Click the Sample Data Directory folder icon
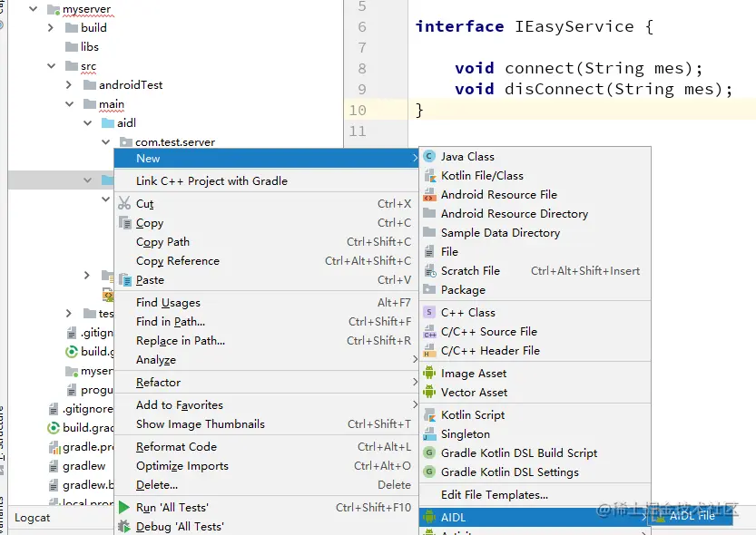The image size is (756, 535). (x=429, y=232)
